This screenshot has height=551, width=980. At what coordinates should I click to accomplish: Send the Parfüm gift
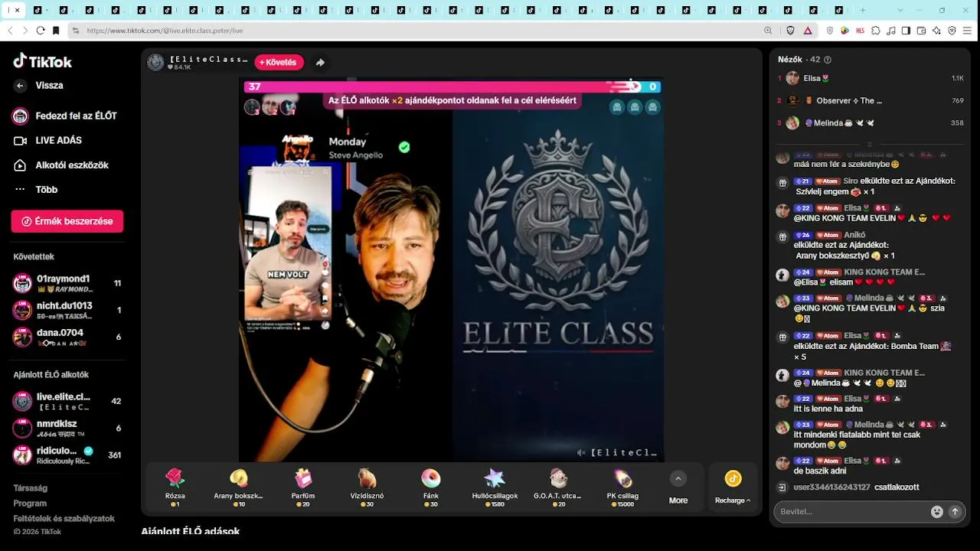303,487
